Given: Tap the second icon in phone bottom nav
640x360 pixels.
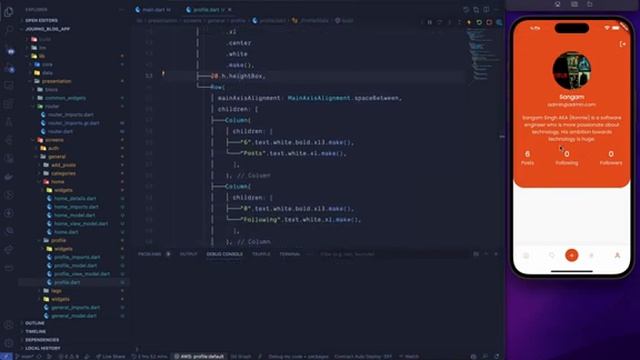Looking at the screenshot, I should point(551,256).
